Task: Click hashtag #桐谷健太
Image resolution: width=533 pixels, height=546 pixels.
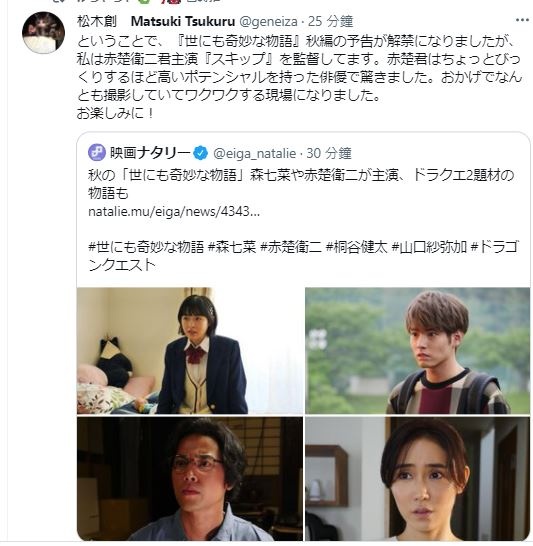Action: (x=356, y=247)
